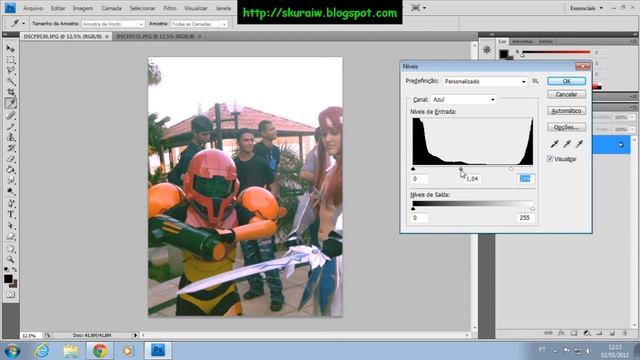
Task: Select the Quick Selection wand tool
Action: click(x=11, y=81)
